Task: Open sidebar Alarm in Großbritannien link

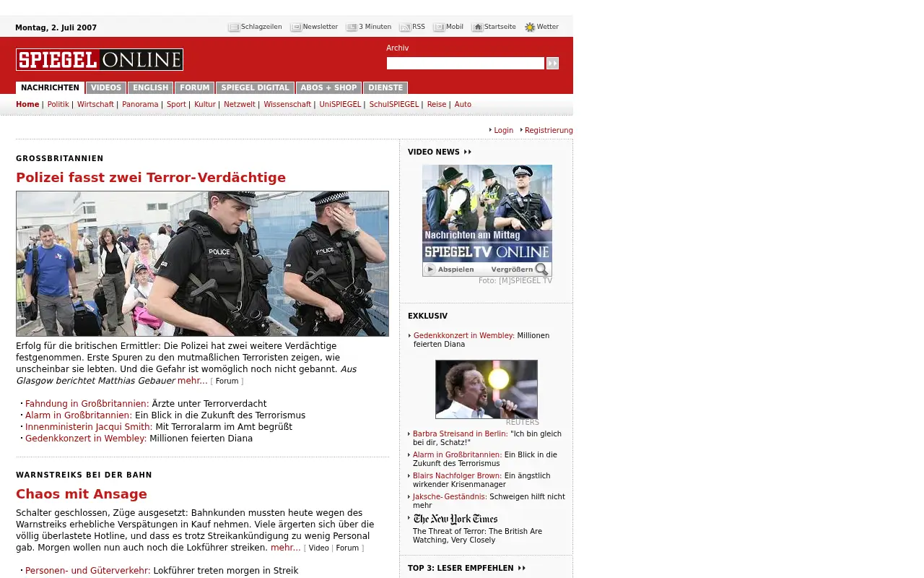Action: [x=457, y=455]
